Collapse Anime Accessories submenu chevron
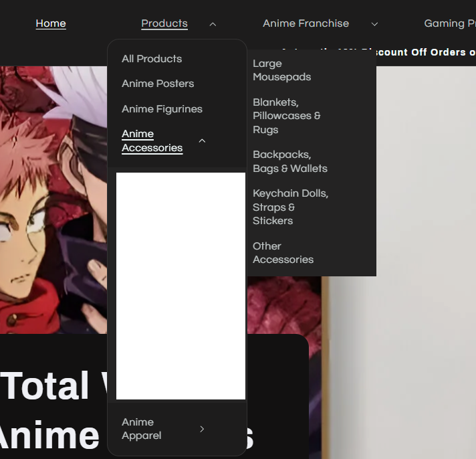Image resolution: width=476 pixels, height=459 pixels. click(202, 141)
